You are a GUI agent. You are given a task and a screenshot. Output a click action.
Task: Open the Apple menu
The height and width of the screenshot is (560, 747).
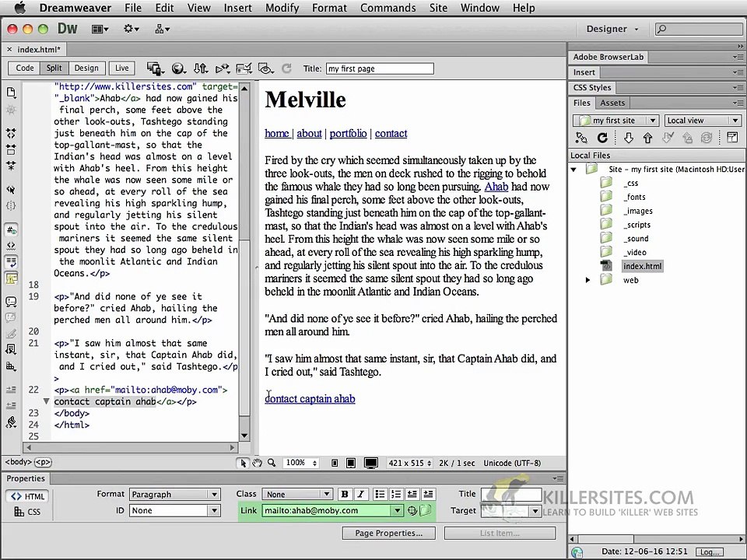click(19, 8)
